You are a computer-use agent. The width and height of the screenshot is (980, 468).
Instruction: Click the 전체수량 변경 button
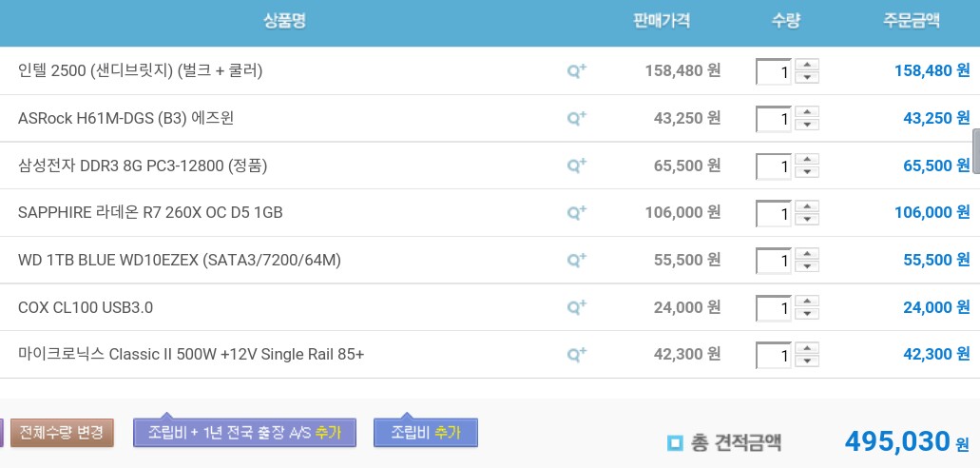(62, 432)
